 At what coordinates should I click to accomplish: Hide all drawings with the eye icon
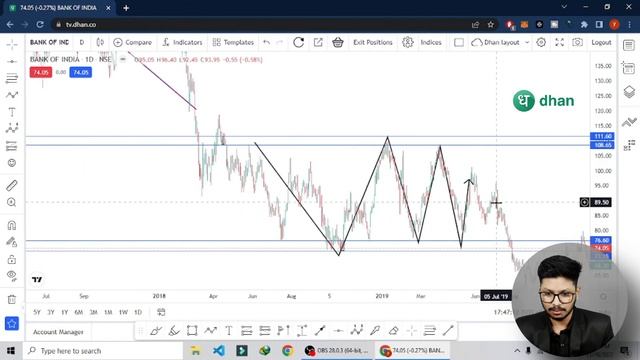point(12,276)
